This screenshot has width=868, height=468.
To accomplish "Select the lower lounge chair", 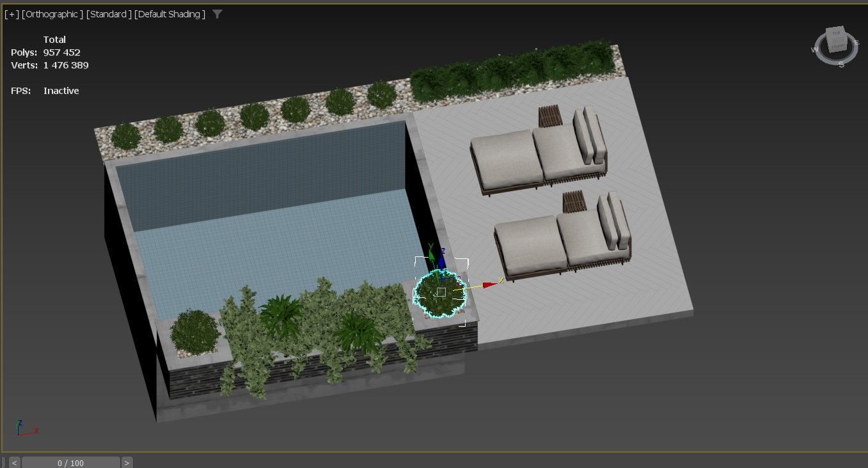I will [562, 237].
